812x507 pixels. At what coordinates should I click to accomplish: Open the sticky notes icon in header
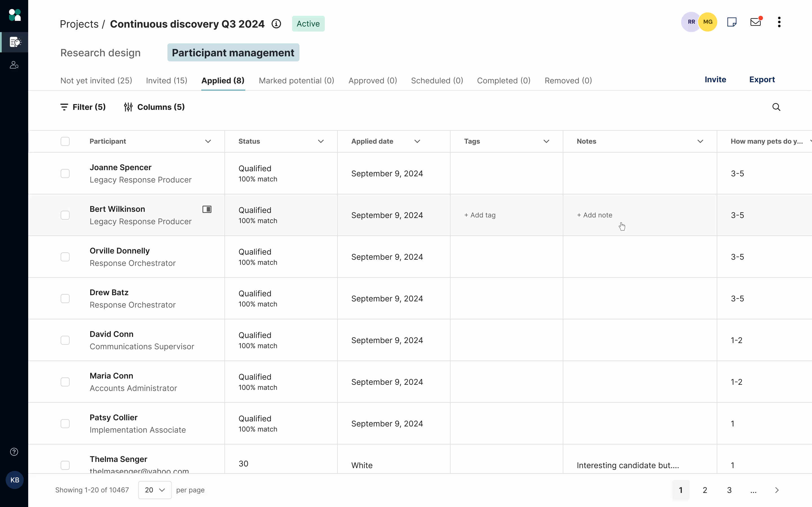(731, 22)
